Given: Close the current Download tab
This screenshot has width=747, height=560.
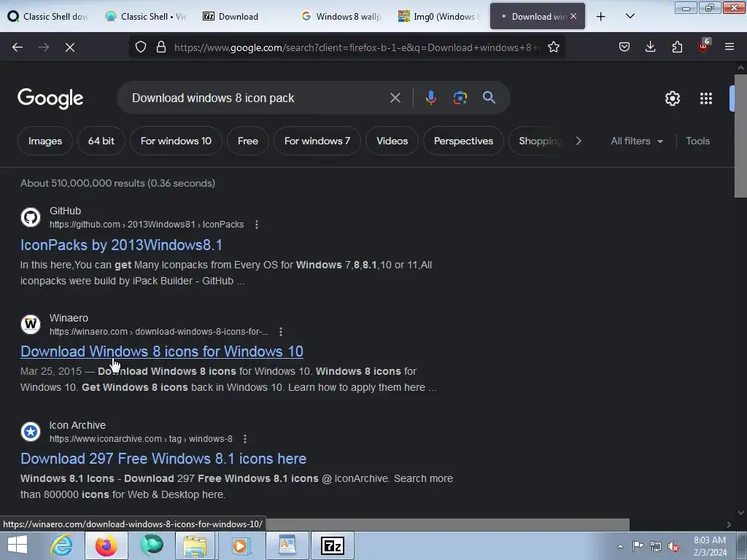Looking at the screenshot, I should (573, 16).
